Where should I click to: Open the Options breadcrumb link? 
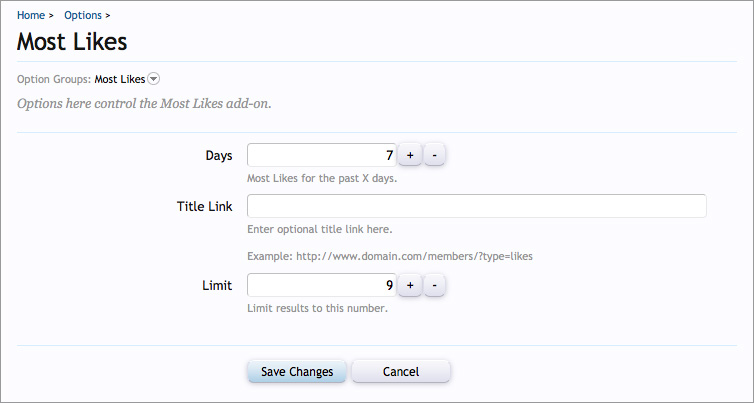(82, 16)
